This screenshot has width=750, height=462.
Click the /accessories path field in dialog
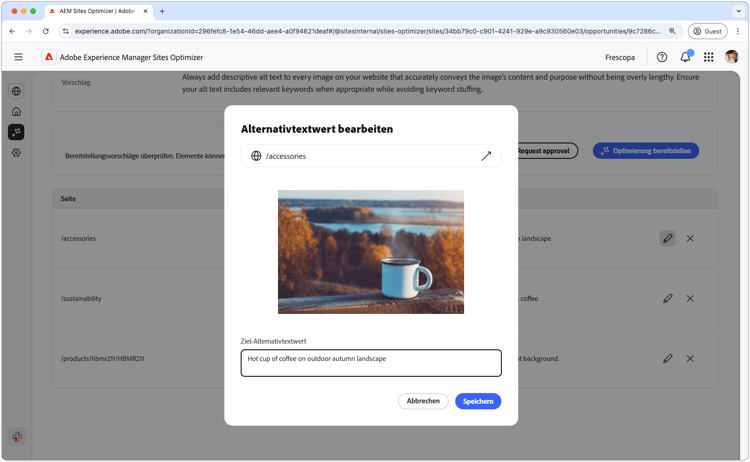[371, 156]
